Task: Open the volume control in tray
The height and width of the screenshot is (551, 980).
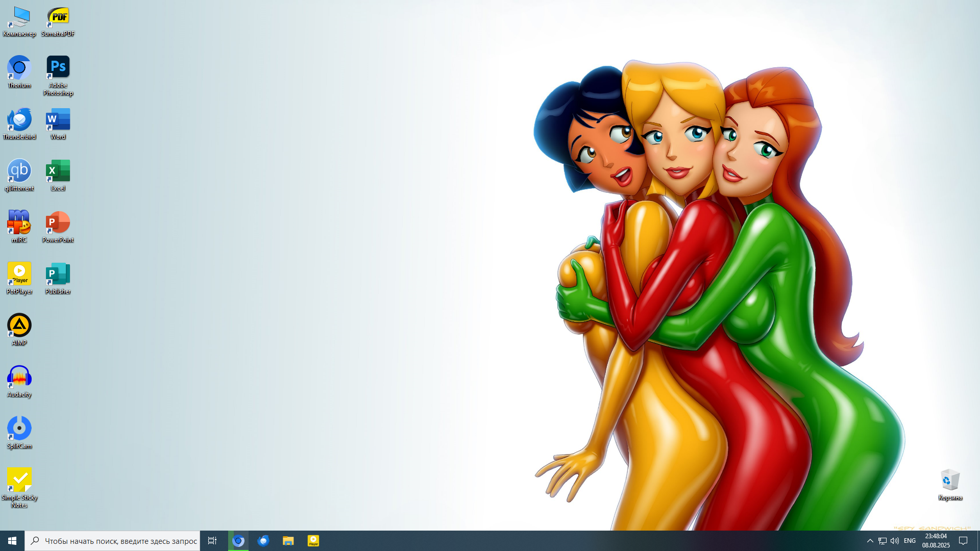Action: coord(894,541)
